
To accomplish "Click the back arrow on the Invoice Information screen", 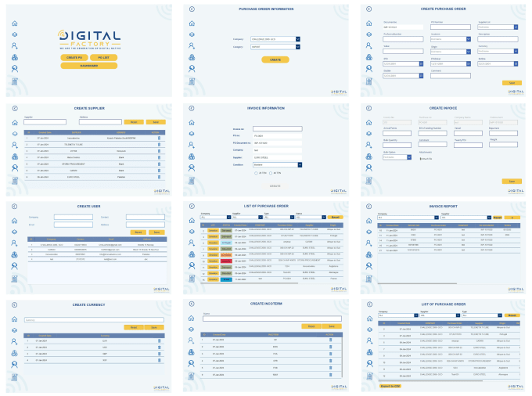I will tap(192, 108).
